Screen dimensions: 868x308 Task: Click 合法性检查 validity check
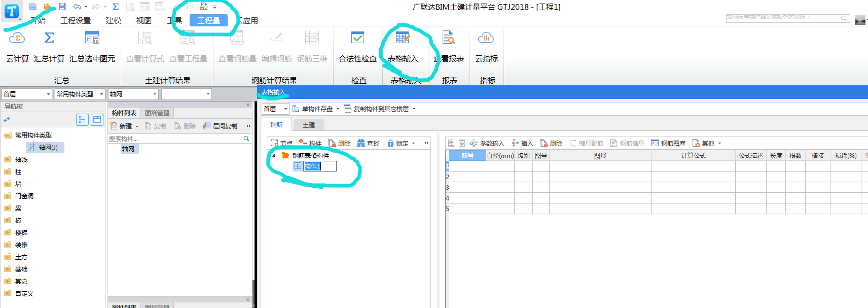357,47
